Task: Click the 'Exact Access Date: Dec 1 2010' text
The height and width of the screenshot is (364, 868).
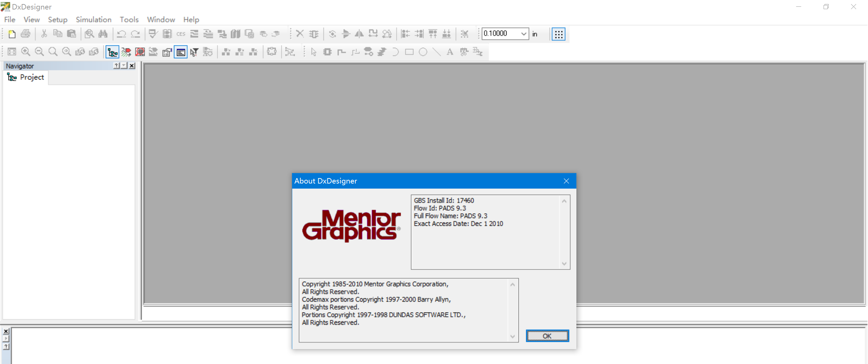Action: click(458, 223)
